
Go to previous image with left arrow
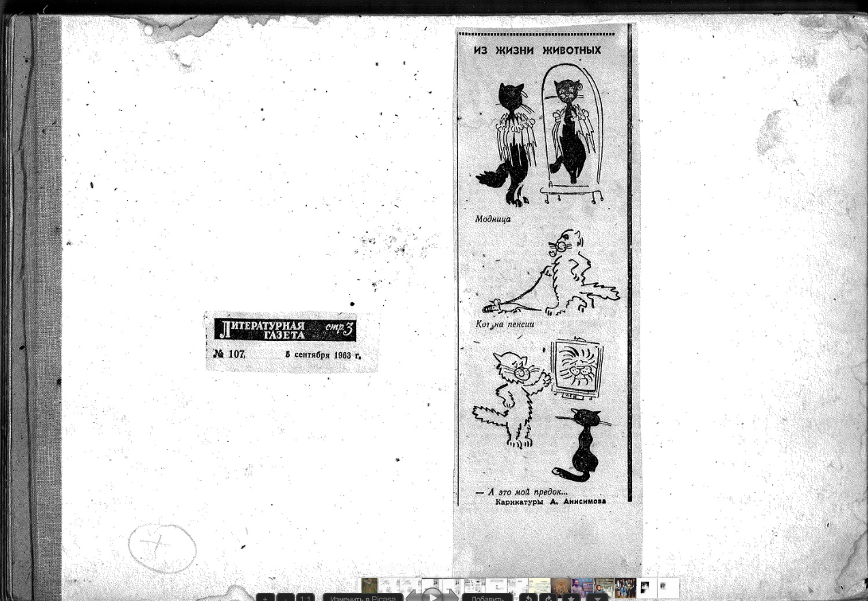click(414, 598)
